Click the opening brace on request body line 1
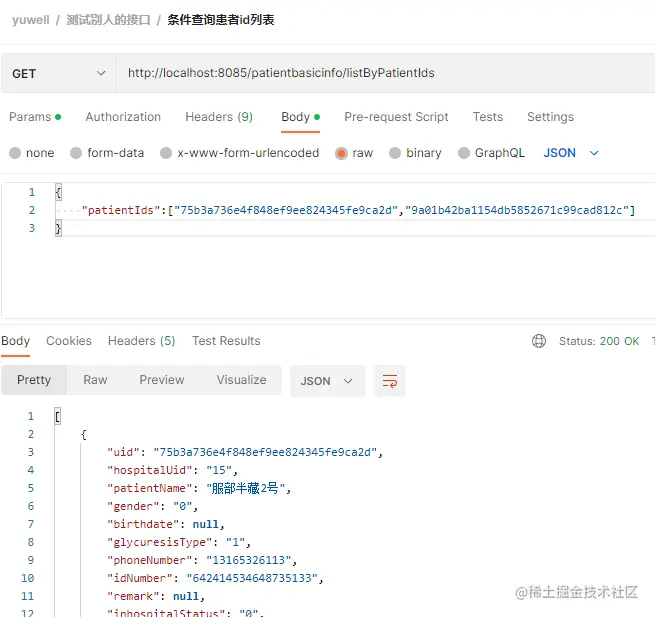 [x=58, y=192]
